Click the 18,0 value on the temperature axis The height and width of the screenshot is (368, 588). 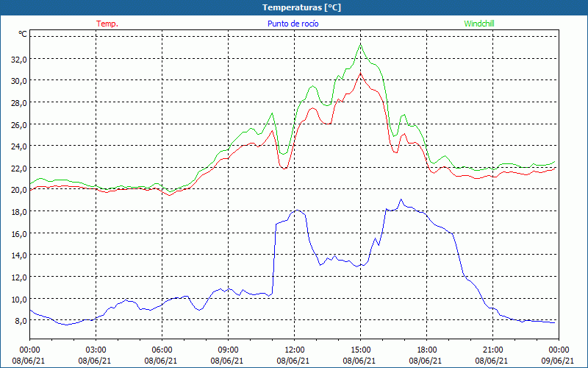[18, 212]
